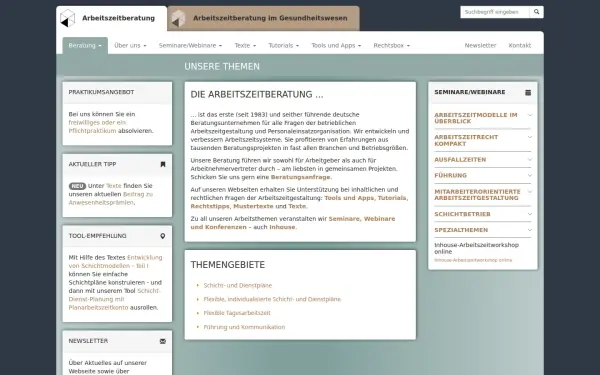Open the Beratung dropdown menu

pos(85,46)
